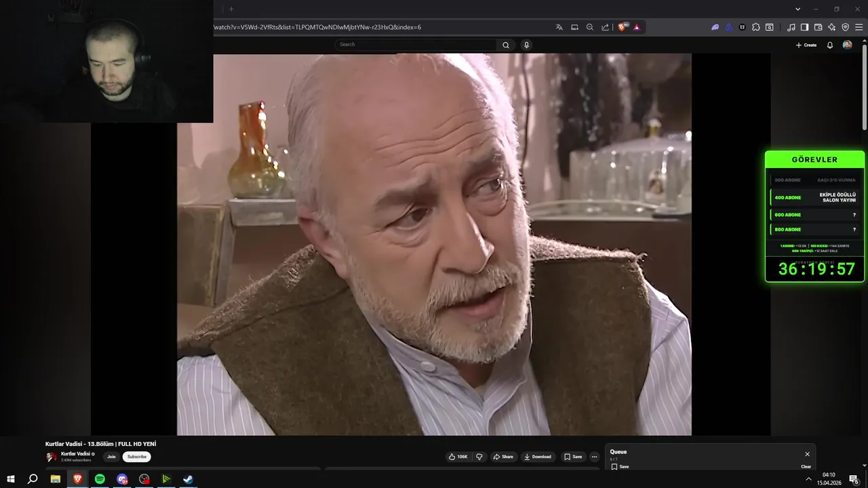Image resolution: width=868 pixels, height=488 pixels.
Task: Click the Brave browser taskbar icon
Action: (77, 479)
